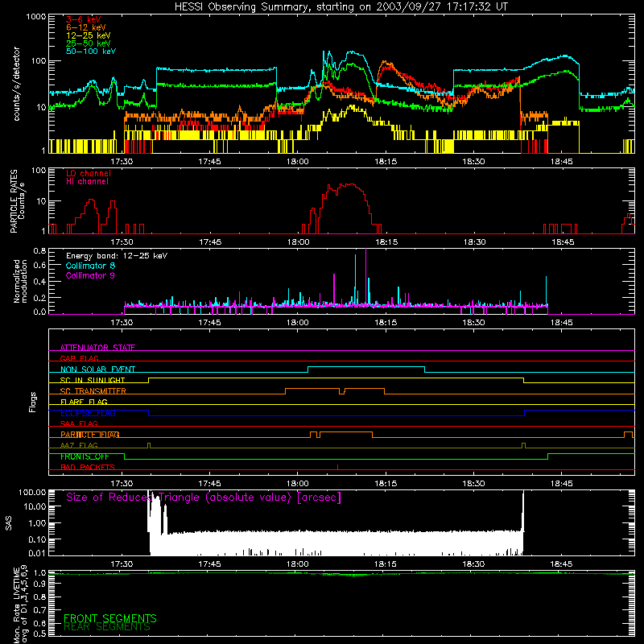Select the 3-6 keV legend label
The image size is (644, 644).
point(84,19)
